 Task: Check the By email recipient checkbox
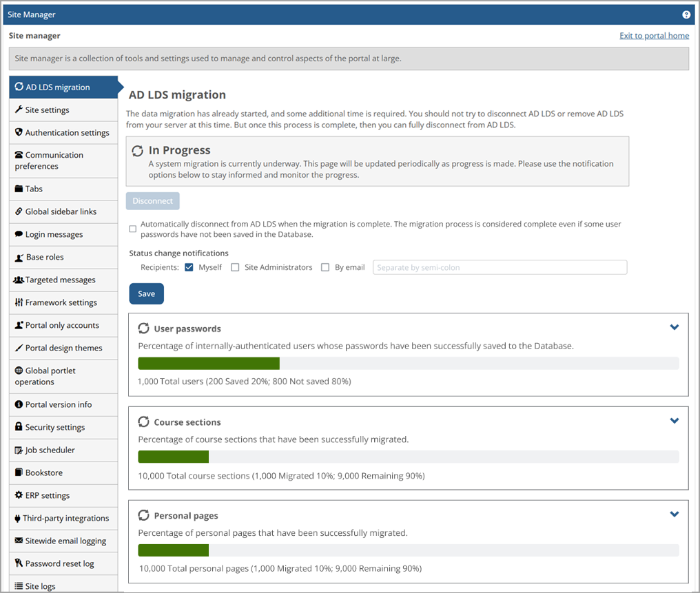[325, 267]
